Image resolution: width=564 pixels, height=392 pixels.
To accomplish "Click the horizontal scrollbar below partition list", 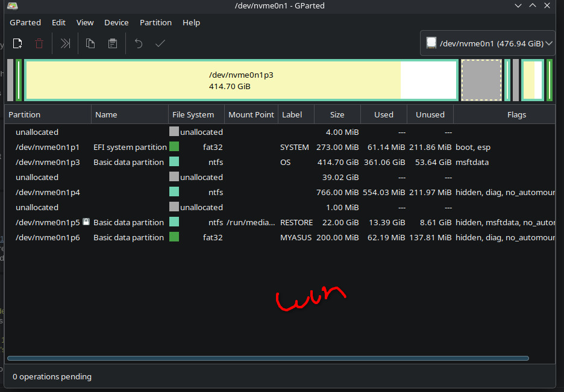I will pyautogui.click(x=268, y=358).
